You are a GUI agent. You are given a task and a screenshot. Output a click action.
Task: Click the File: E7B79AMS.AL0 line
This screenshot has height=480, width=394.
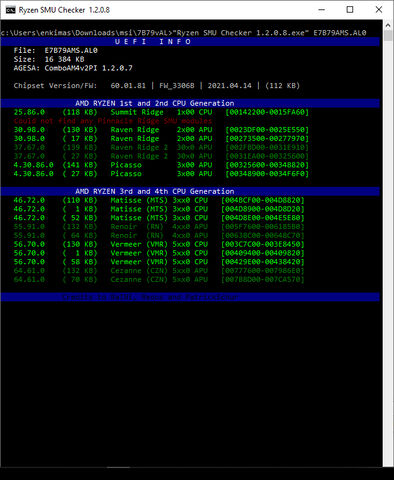[55, 51]
